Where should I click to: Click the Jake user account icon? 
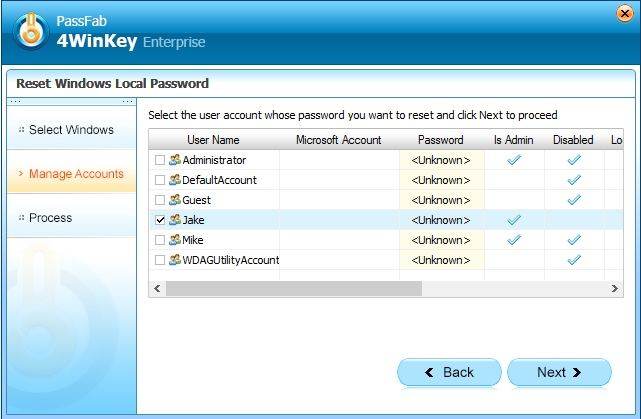point(174,220)
